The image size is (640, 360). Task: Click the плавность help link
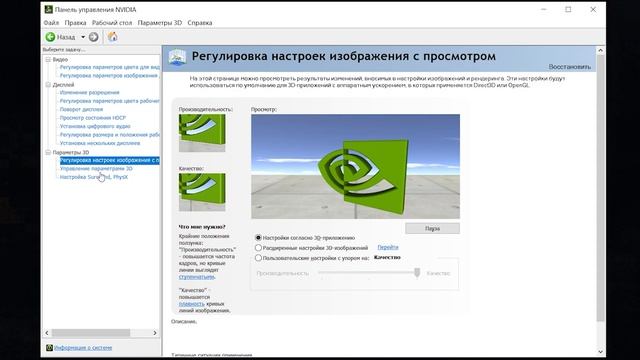pos(191,304)
